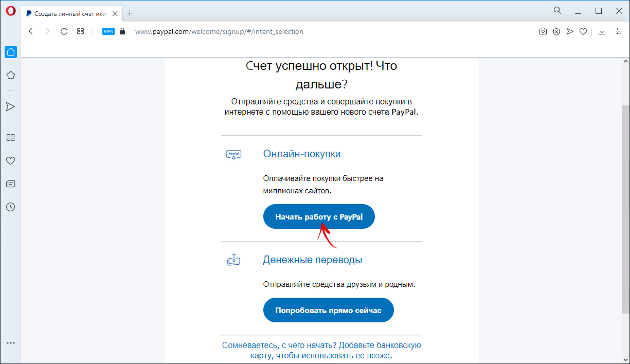This screenshot has width=630, height=364.
Task: Click the heading Счет успешно открыт
Action: tap(321, 75)
